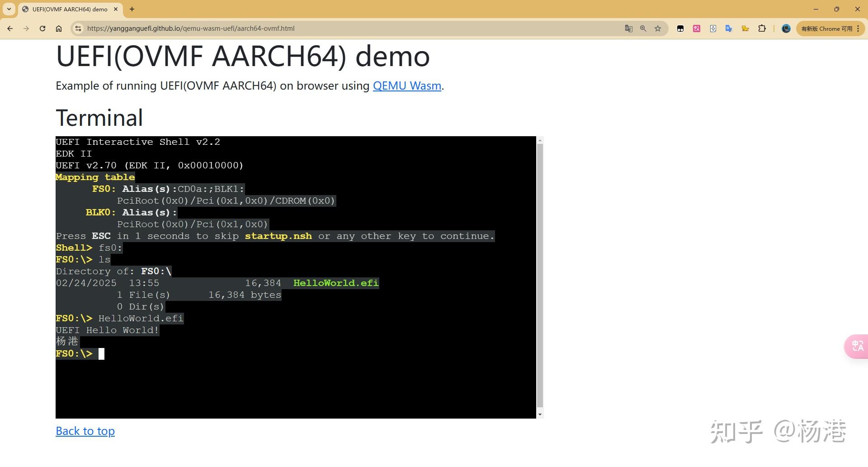The height and width of the screenshot is (467, 868).
Task: Open the page zoom magnifier icon
Action: 643,28
